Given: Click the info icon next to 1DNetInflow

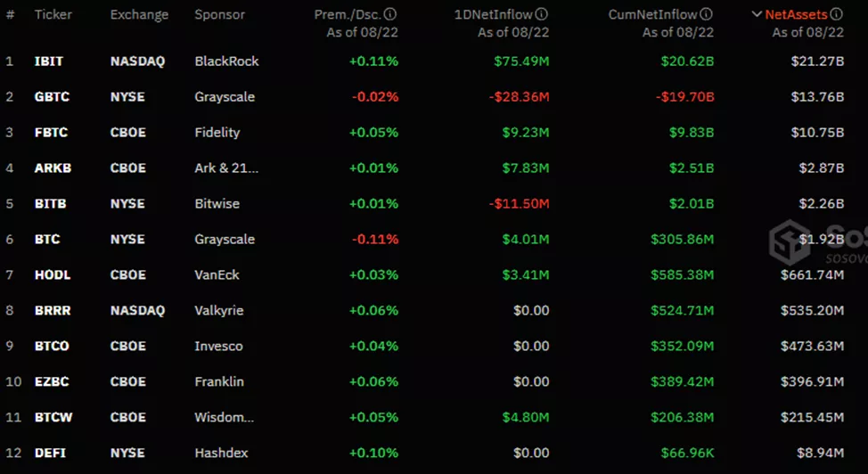Looking at the screenshot, I should point(542,15).
